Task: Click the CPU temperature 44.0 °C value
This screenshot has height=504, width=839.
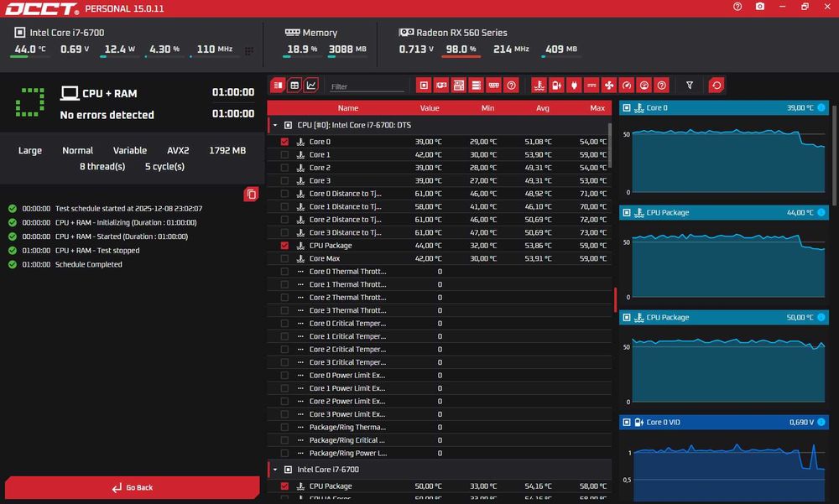Action: 30,49
